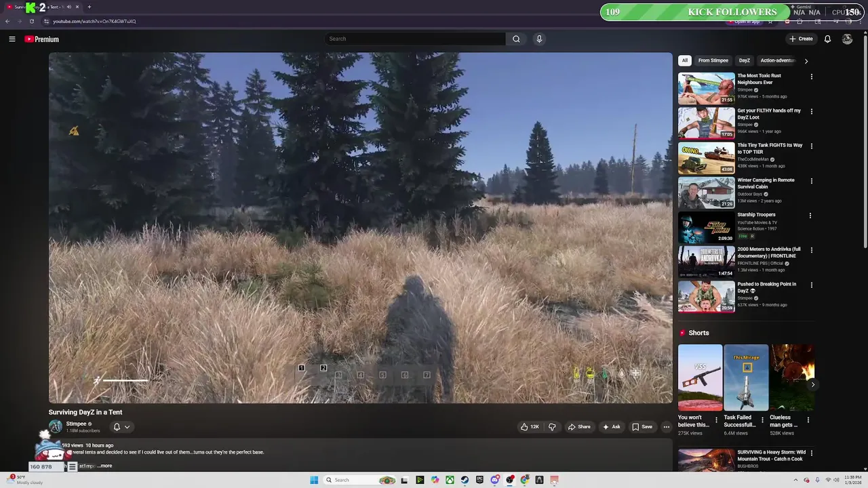Open options for Get your FILTHY hands video

811,111
